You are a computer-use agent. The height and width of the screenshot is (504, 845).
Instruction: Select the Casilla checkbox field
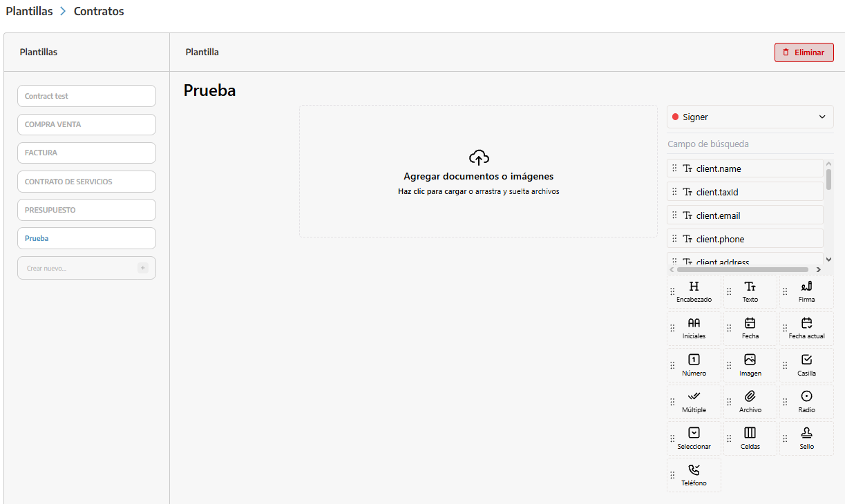[806, 365]
